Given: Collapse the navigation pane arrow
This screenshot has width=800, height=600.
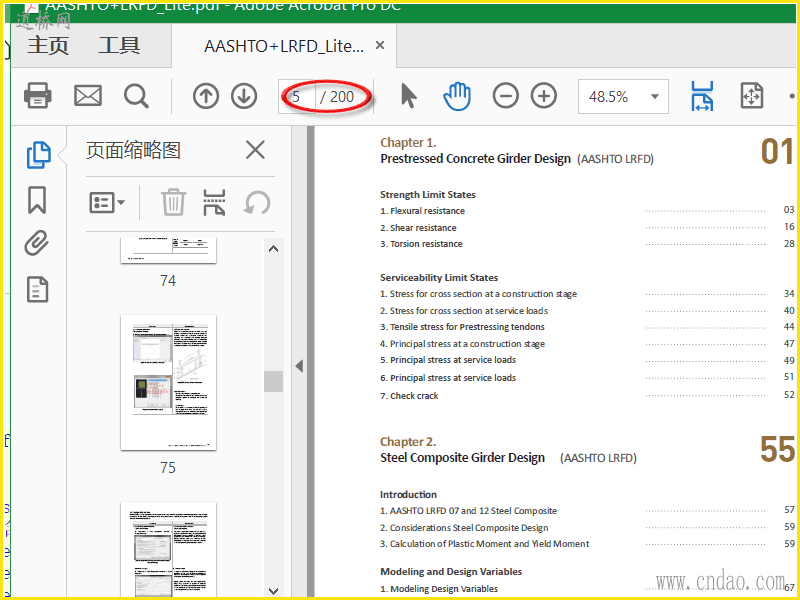Looking at the screenshot, I should point(299,366).
